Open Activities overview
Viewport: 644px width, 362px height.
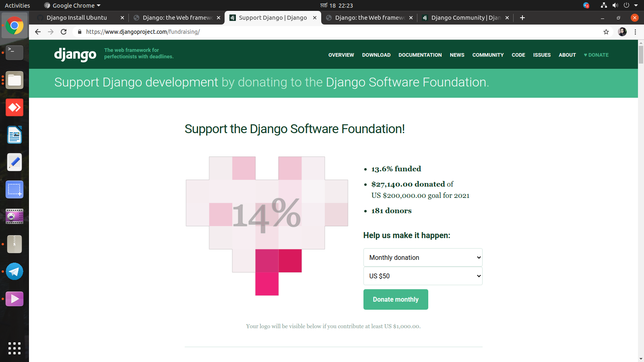coord(17,5)
